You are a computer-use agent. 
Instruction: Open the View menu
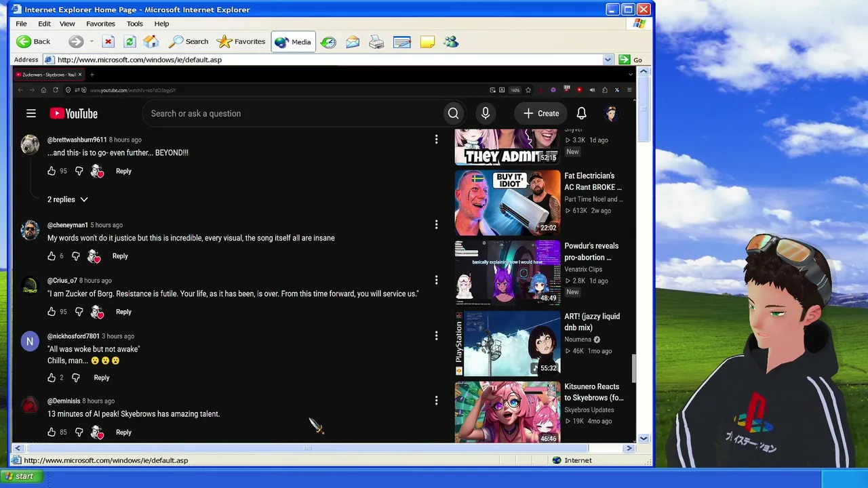point(67,24)
